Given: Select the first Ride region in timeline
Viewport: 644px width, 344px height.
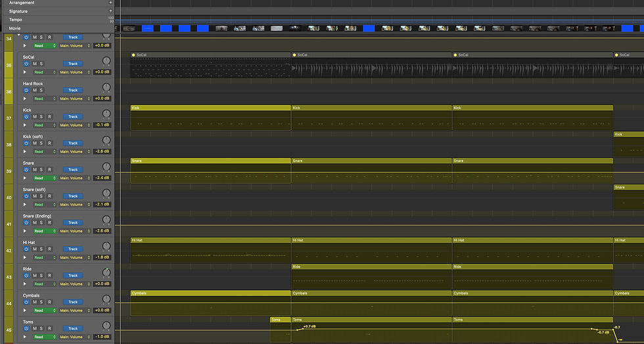Looking at the screenshot, I should [x=371, y=276].
